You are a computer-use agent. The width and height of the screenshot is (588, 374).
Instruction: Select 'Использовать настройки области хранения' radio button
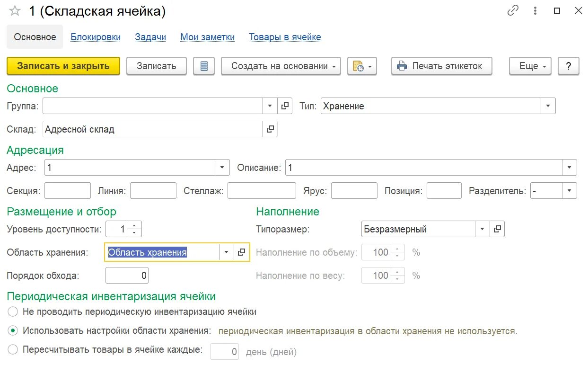pyautogui.click(x=13, y=330)
